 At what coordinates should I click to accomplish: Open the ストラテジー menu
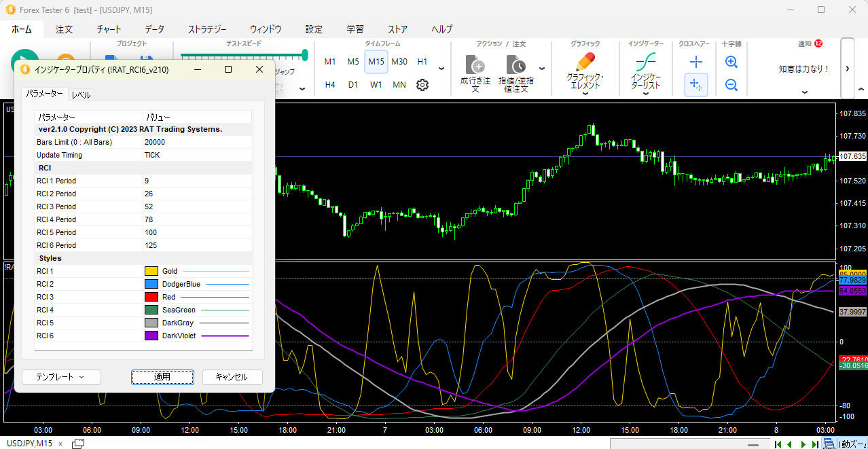pyautogui.click(x=207, y=29)
